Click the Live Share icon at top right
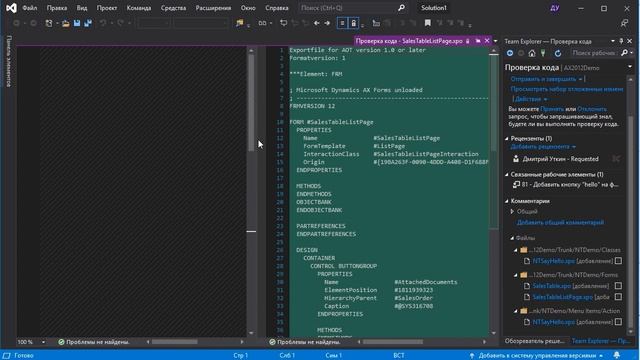640x360 pixels. tap(624, 23)
